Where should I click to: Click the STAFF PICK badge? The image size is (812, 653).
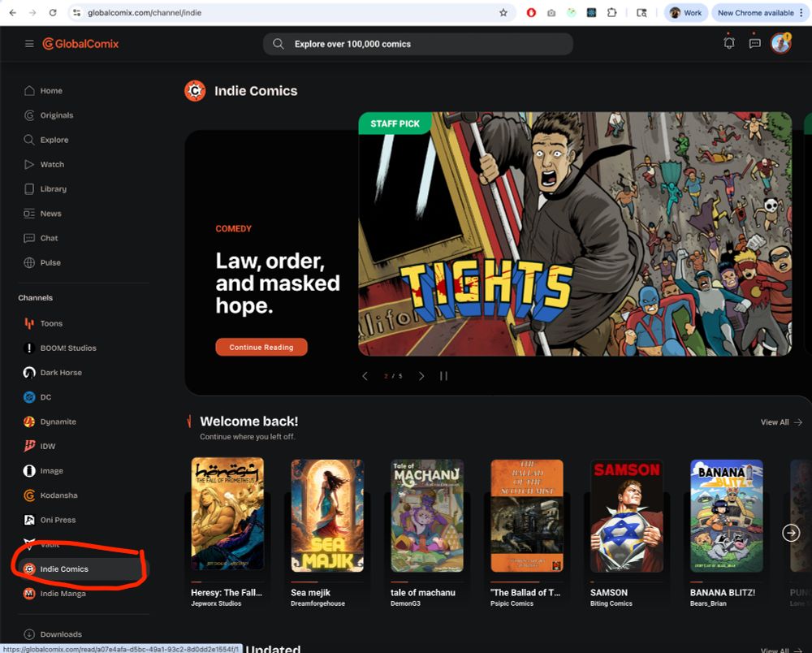(395, 123)
